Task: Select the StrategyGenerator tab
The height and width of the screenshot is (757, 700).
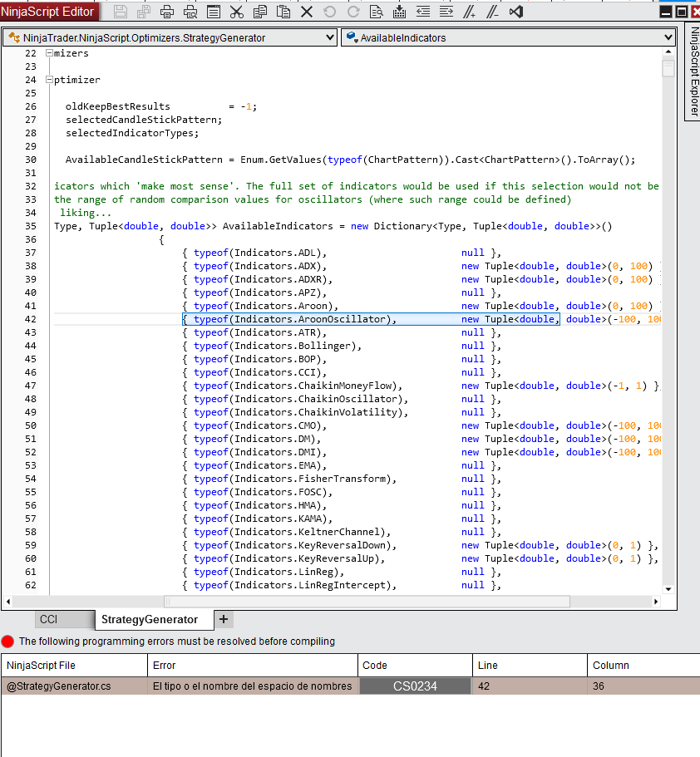Action: pyautogui.click(x=154, y=619)
